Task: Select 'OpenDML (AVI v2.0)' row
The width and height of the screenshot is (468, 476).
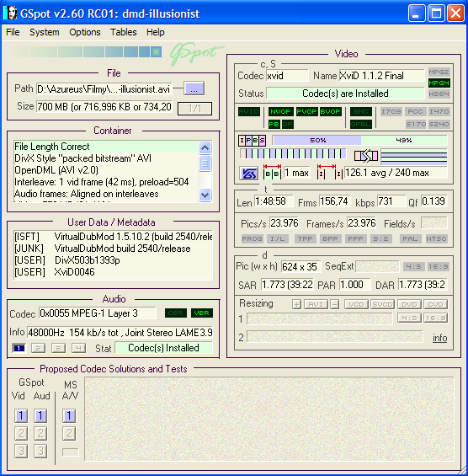Action: coord(106,170)
